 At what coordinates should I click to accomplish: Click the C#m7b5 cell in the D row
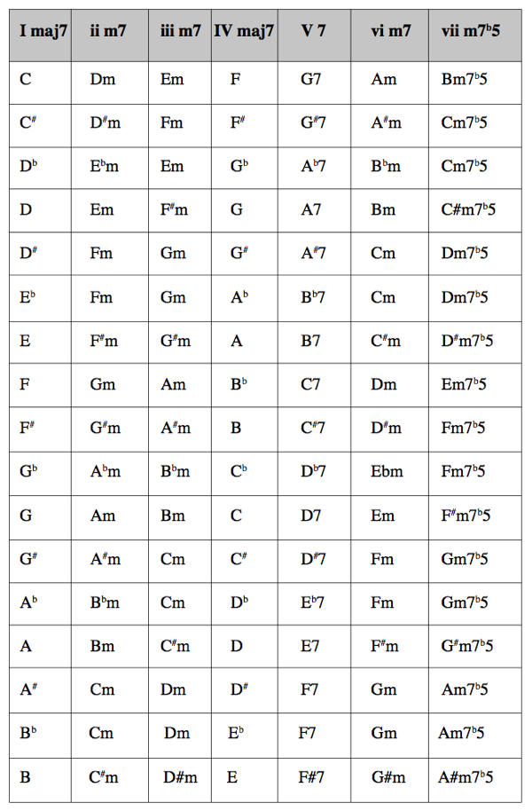point(474,210)
